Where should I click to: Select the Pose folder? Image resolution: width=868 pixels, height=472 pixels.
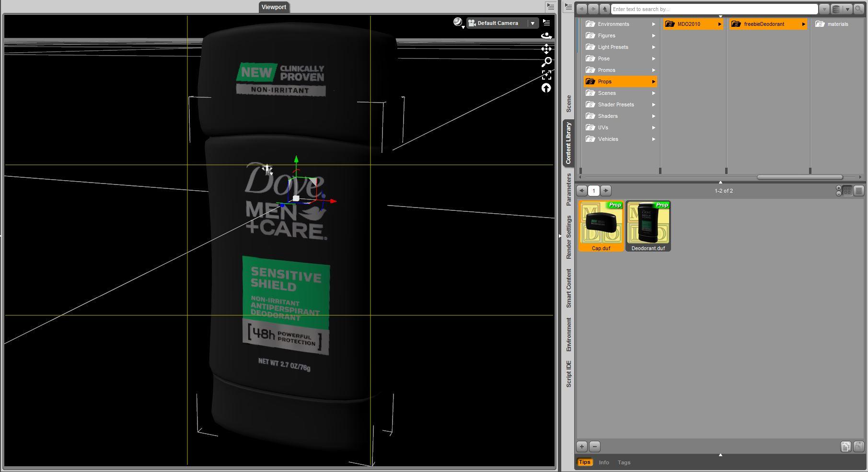tap(620, 58)
